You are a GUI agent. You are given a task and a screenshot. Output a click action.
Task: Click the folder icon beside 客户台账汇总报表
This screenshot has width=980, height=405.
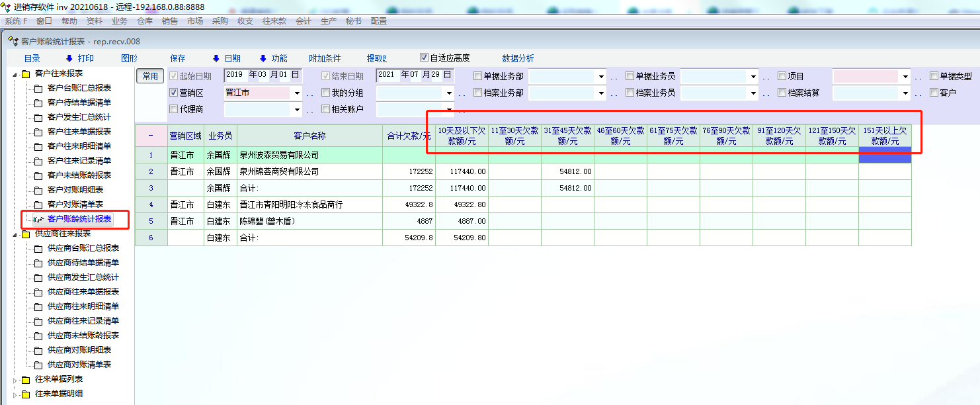(38, 88)
